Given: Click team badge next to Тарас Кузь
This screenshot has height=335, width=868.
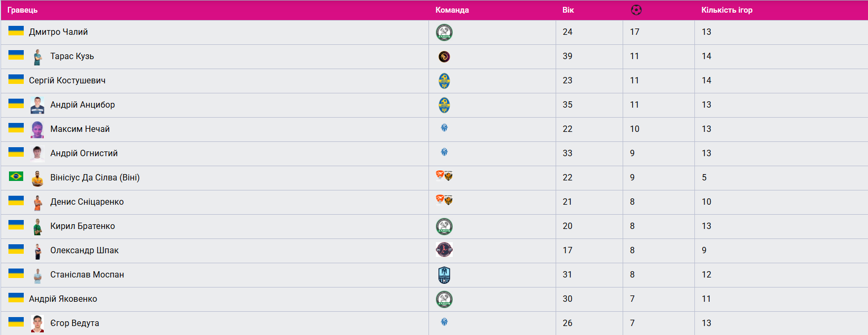Looking at the screenshot, I should click(444, 56).
